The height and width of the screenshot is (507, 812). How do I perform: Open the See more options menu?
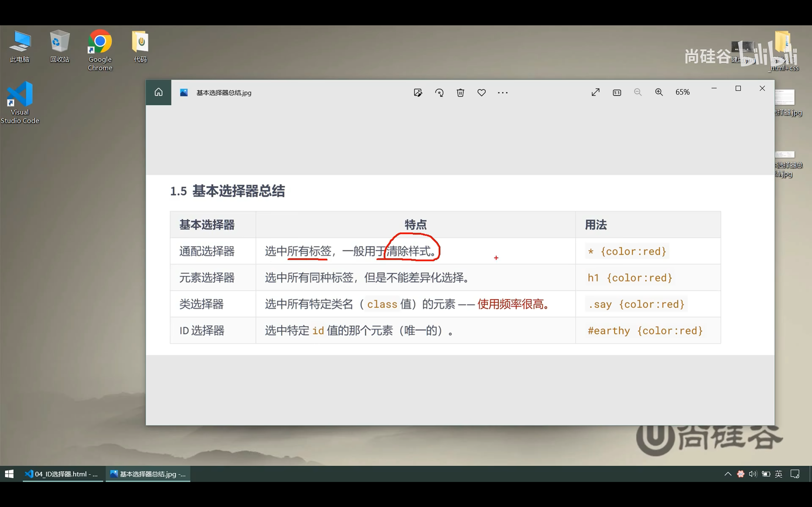pos(502,92)
